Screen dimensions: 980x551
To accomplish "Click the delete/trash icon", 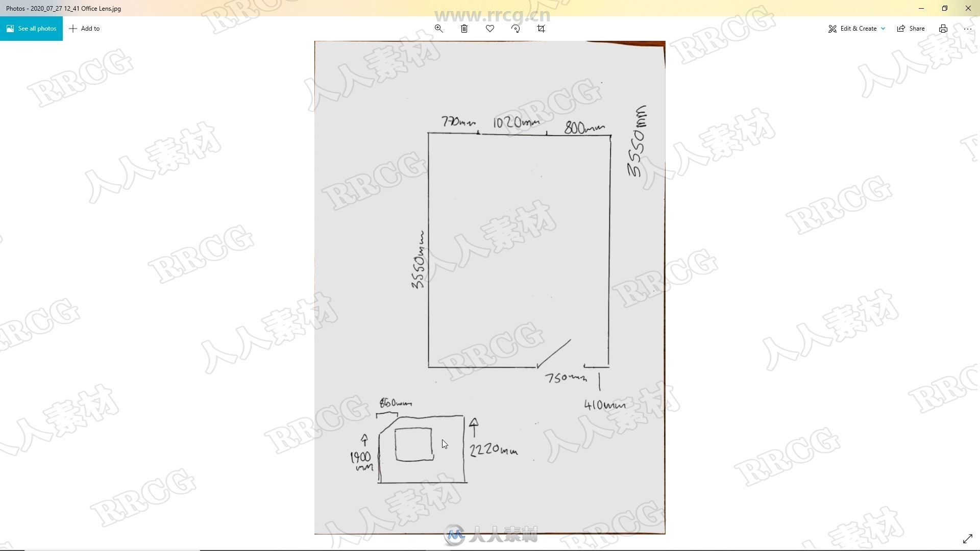I will click(464, 28).
